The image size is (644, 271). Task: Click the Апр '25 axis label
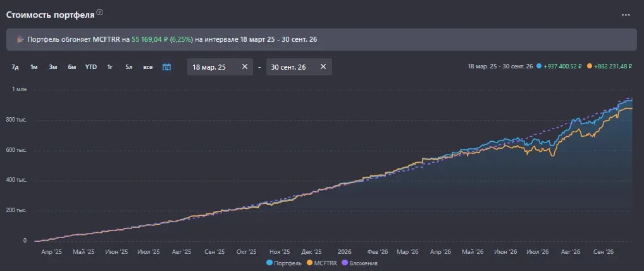pyautogui.click(x=52, y=251)
